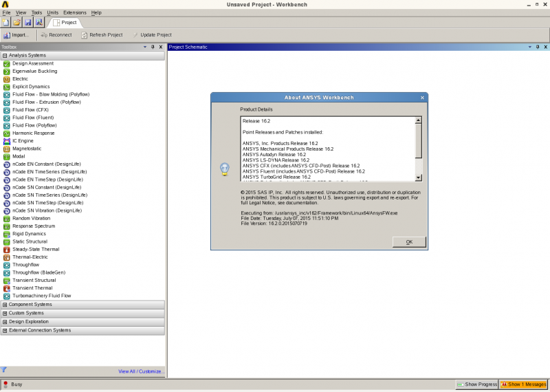Select the nCode EN Constant icon
550x392 pixels.
(7, 164)
